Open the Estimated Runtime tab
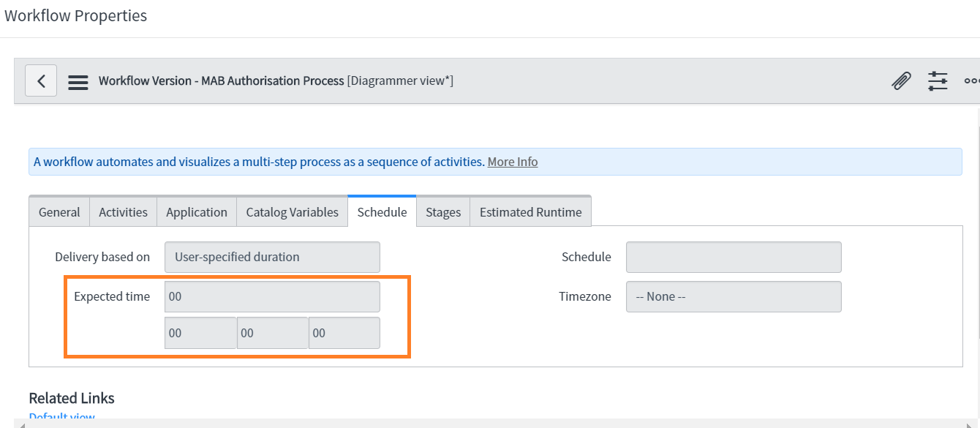Viewport: 980px width, 428px height. 530,211
